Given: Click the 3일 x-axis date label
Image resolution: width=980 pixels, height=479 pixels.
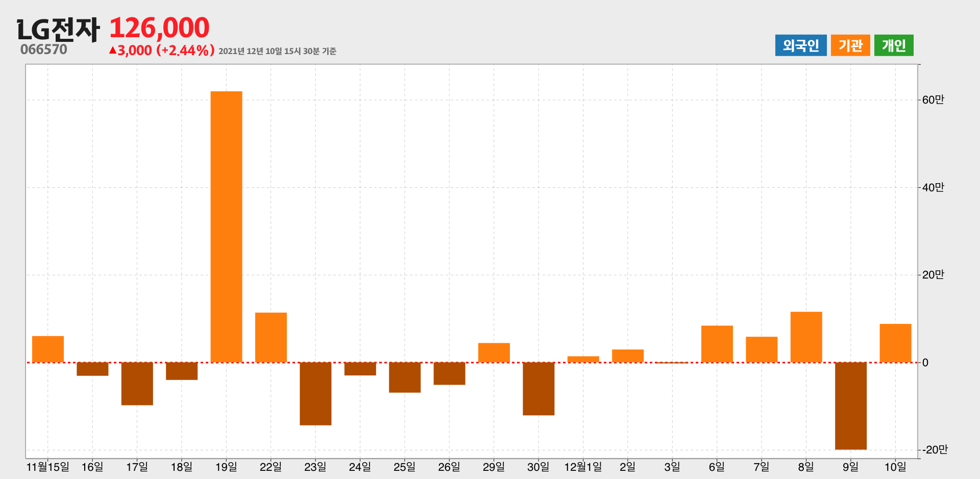Looking at the screenshot, I should pyautogui.click(x=672, y=467).
